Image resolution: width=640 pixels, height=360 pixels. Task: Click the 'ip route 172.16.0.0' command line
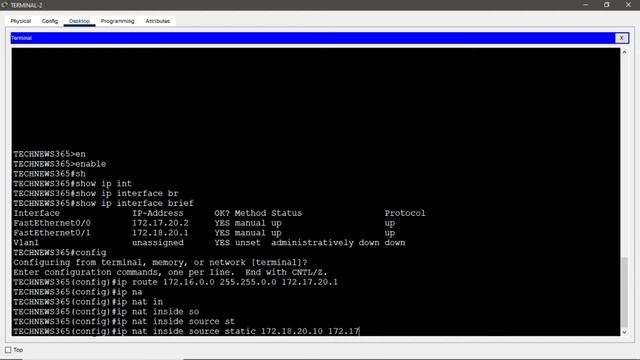[176, 282]
